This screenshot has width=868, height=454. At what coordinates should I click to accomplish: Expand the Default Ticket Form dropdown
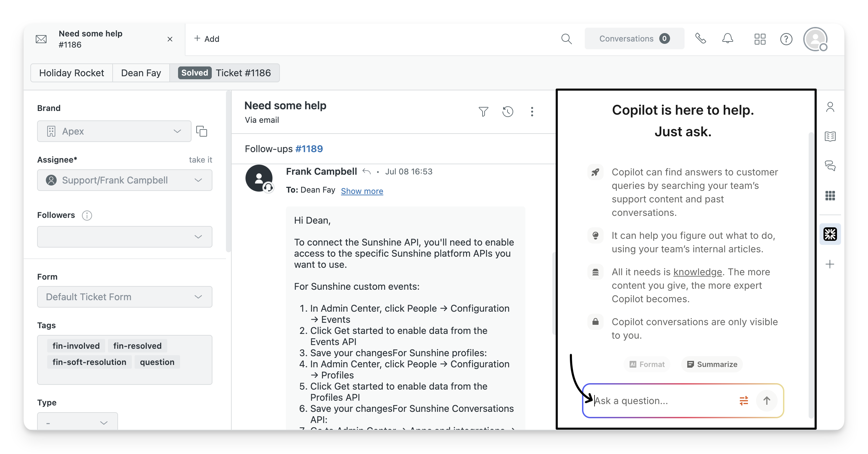(124, 297)
